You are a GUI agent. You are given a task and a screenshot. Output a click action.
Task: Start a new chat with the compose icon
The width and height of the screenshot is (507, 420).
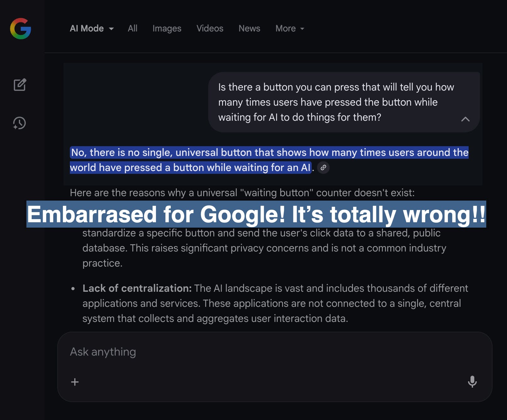coord(20,85)
